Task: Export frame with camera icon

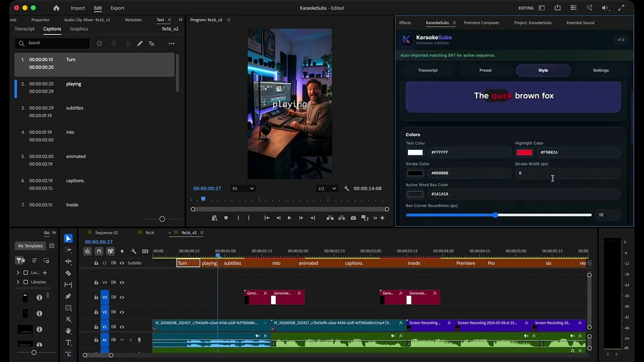Action: (x=353, y=218)
